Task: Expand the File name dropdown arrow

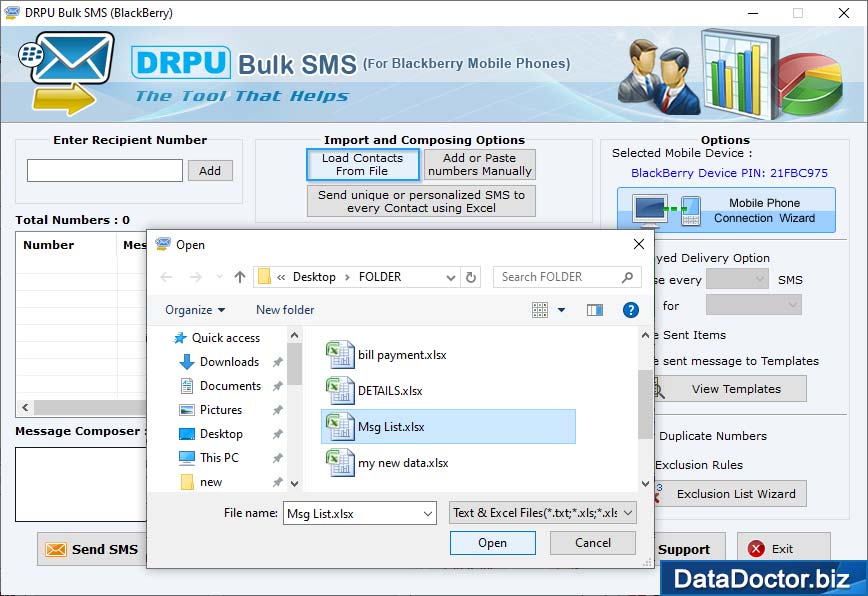Action: (x=427, y=514)
